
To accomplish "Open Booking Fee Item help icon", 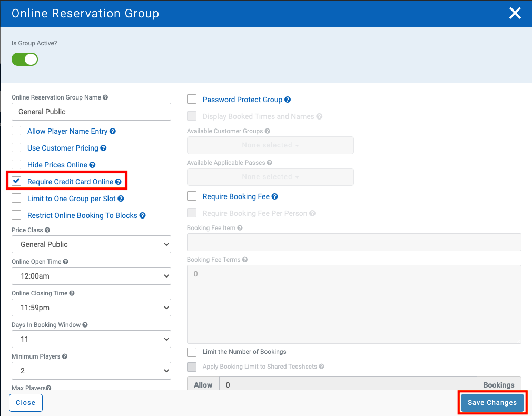I will pos(240,228).
